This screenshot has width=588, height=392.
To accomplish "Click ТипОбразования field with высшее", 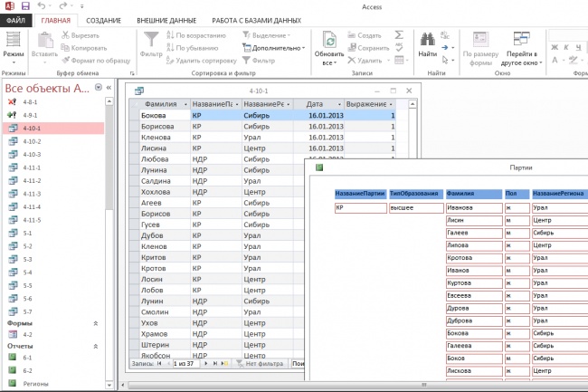I will pyautogui.click(x=416, y=208).
